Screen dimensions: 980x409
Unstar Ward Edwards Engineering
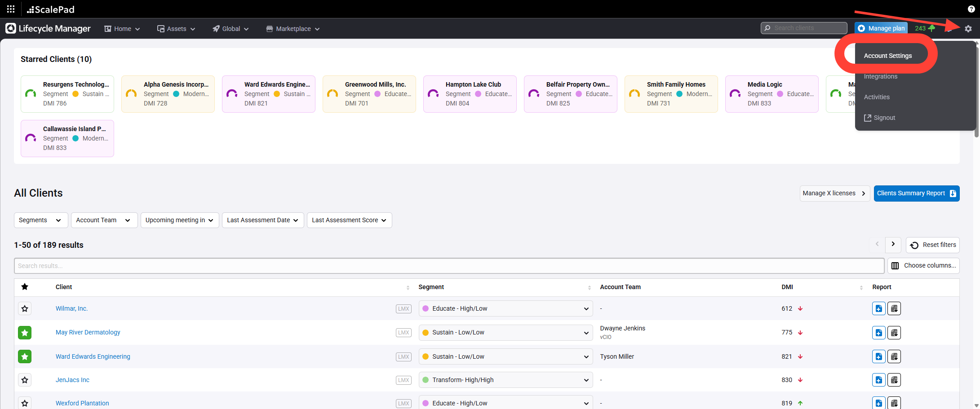pyautogui.click(x=25, y=356)
